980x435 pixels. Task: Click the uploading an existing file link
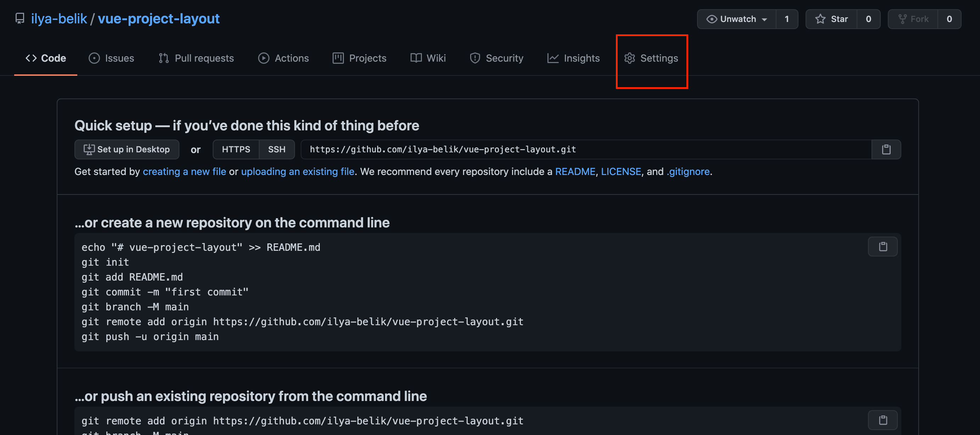297,171
